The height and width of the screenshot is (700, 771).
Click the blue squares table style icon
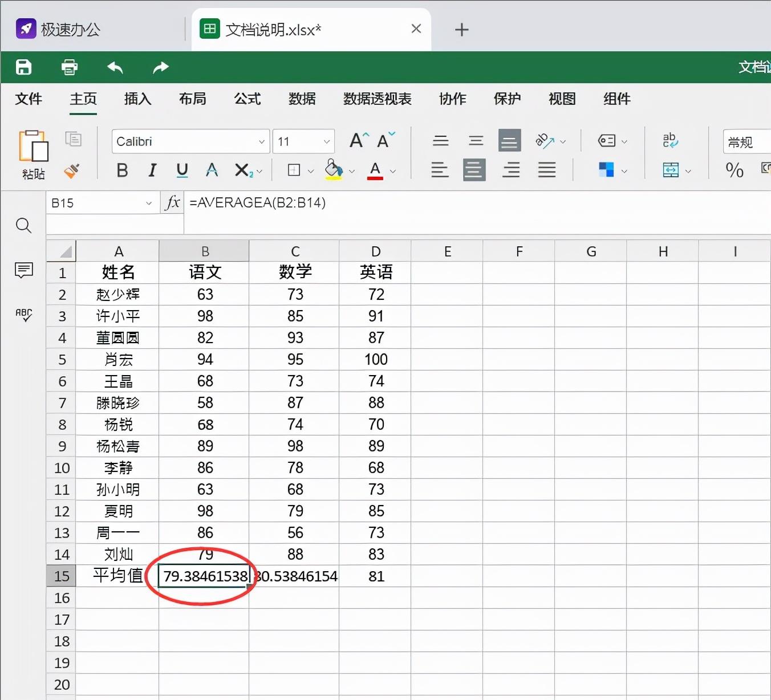point(607,170)
